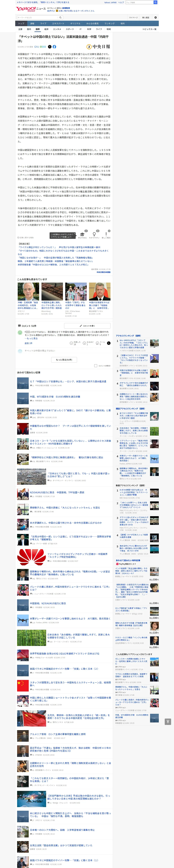Expand replies via 返信 1件
Viewport: 174px width, 868px height.
pyautogui.click(x=28, y=343)
